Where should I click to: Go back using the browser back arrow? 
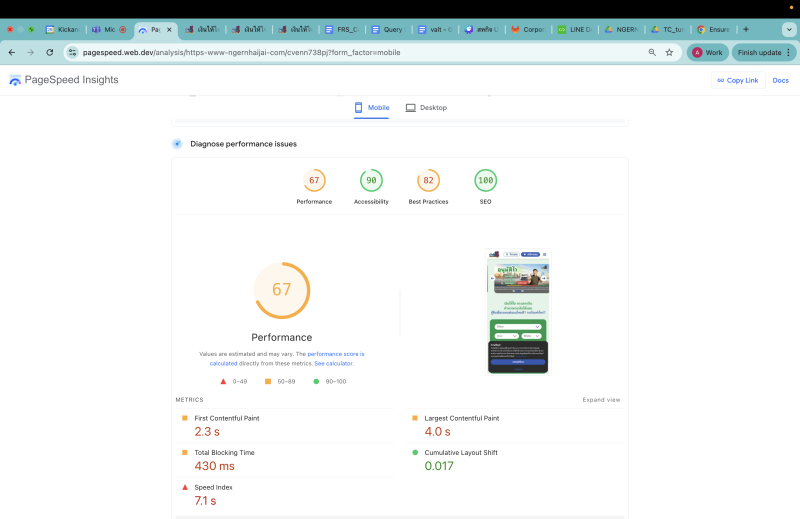coord(12,52)
